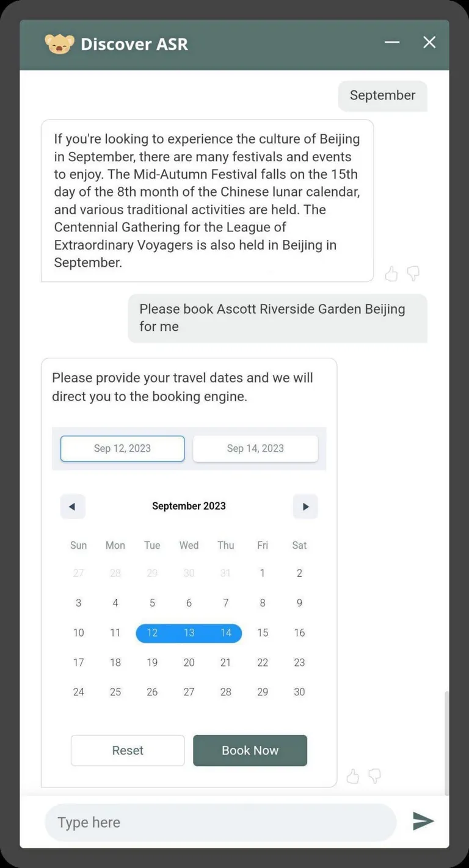Image resolution: width=469 pixels, height=868 pixels.
Task: Choose September 12 as start date
Action: pyautogui.click(x=152, y=633)
